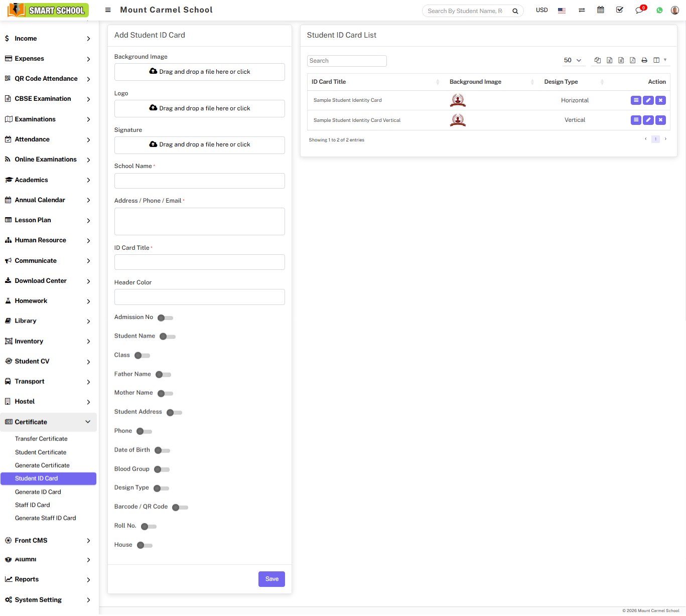Click the Header Color picker field
Viewport: 686px width, 616px height.
199,297
